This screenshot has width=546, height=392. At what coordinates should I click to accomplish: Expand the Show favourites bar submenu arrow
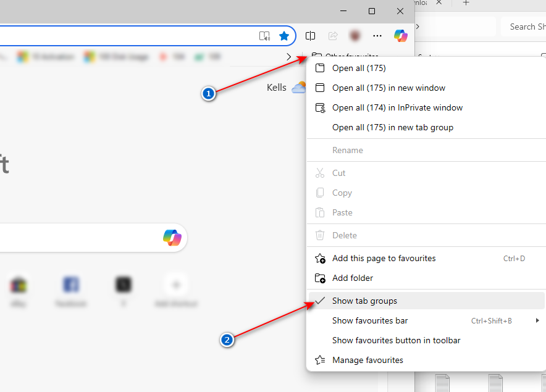537,320
